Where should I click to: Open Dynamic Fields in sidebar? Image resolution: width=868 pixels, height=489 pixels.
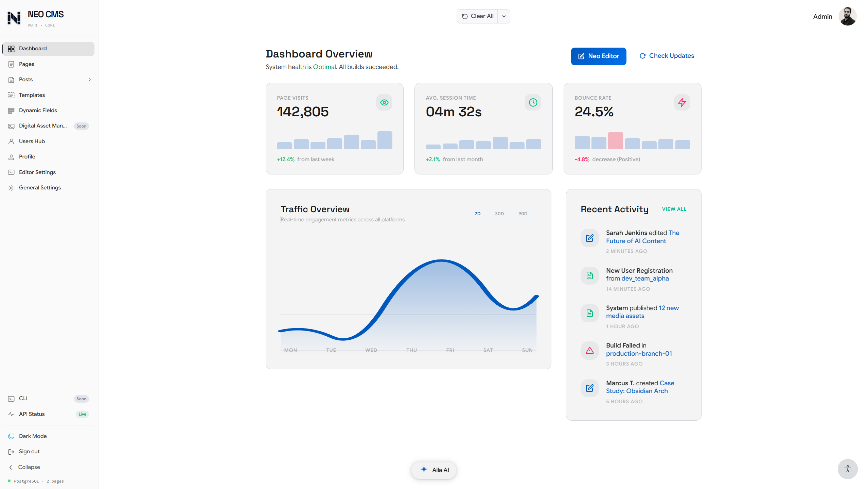pyautogui.click(x=38, y=110)
